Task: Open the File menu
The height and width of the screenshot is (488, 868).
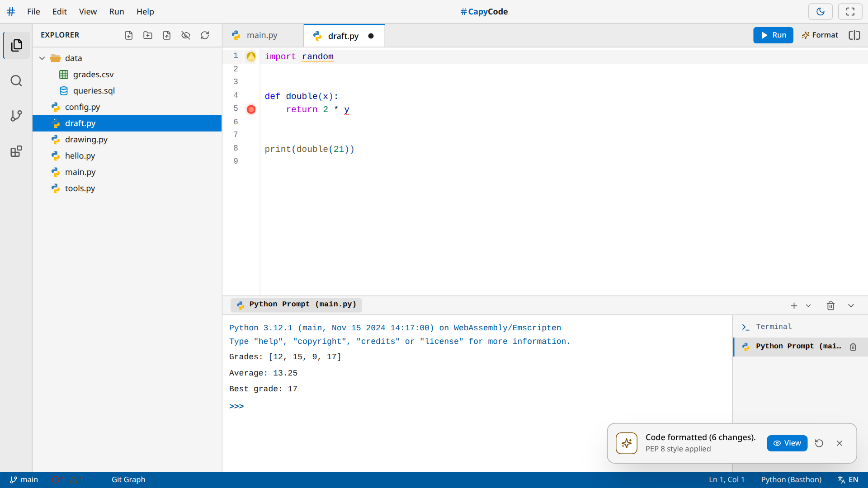Action: tap(33, 12)
